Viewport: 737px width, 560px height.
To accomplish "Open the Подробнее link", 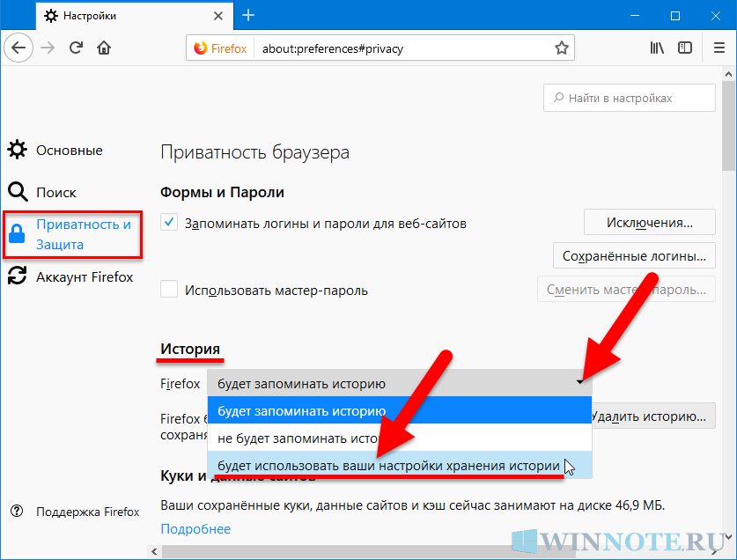I will click(195, 528).
